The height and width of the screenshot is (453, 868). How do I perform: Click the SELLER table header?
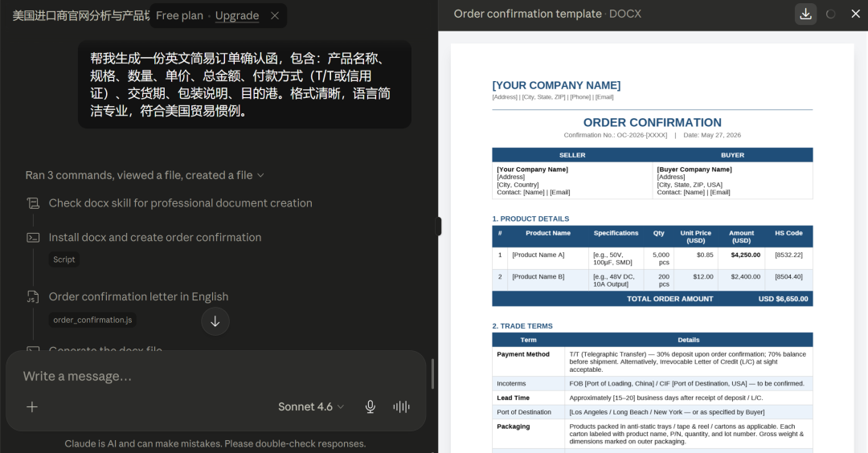coord(572,155)
